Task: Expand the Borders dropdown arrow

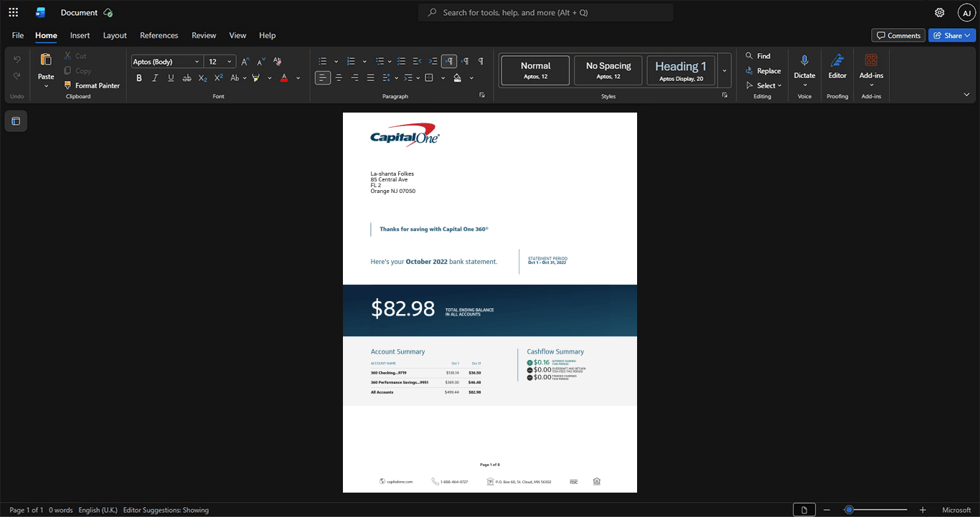Action: click(x=443, y=78)
